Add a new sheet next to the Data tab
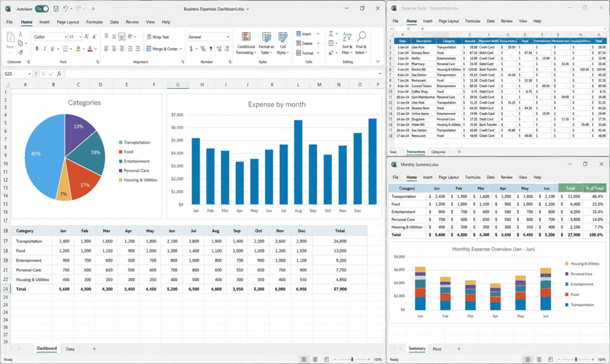610x364 pixels. (94, 349)
